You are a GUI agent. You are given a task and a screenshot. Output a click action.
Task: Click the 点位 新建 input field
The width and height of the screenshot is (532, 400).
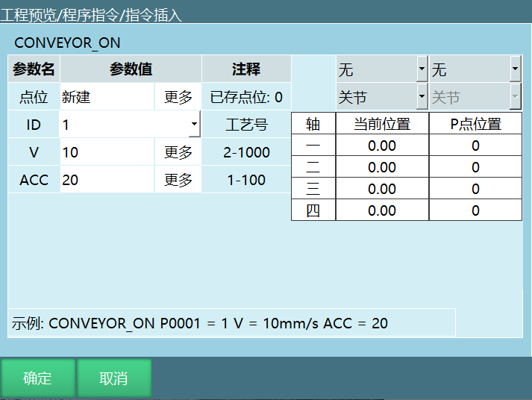[x=107, y=97]
